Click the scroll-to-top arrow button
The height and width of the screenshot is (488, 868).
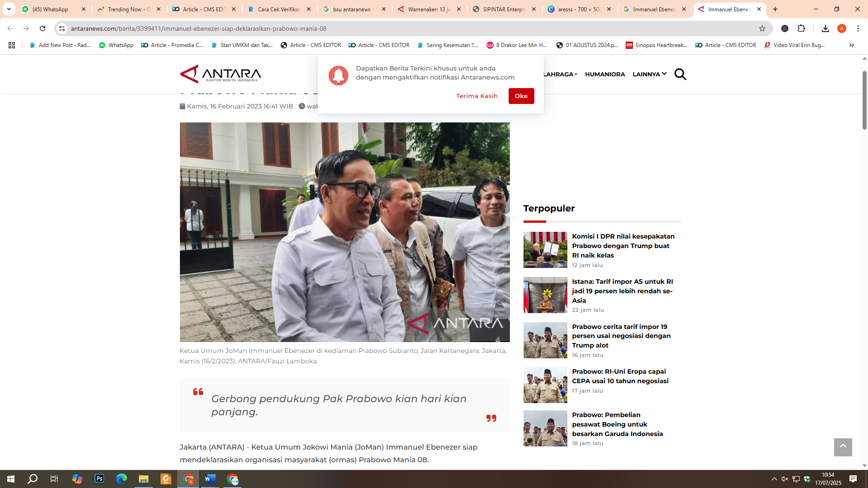[843, 447]
